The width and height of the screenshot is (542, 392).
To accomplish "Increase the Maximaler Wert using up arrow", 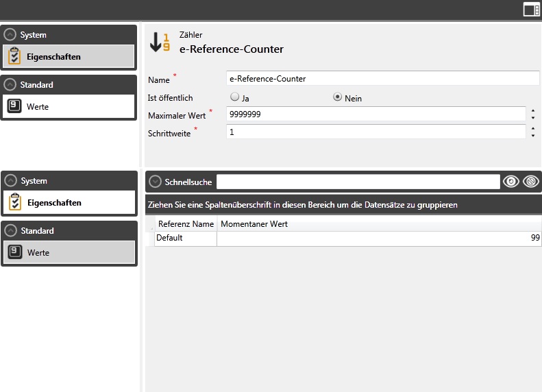I will click(x=533, y=110).
